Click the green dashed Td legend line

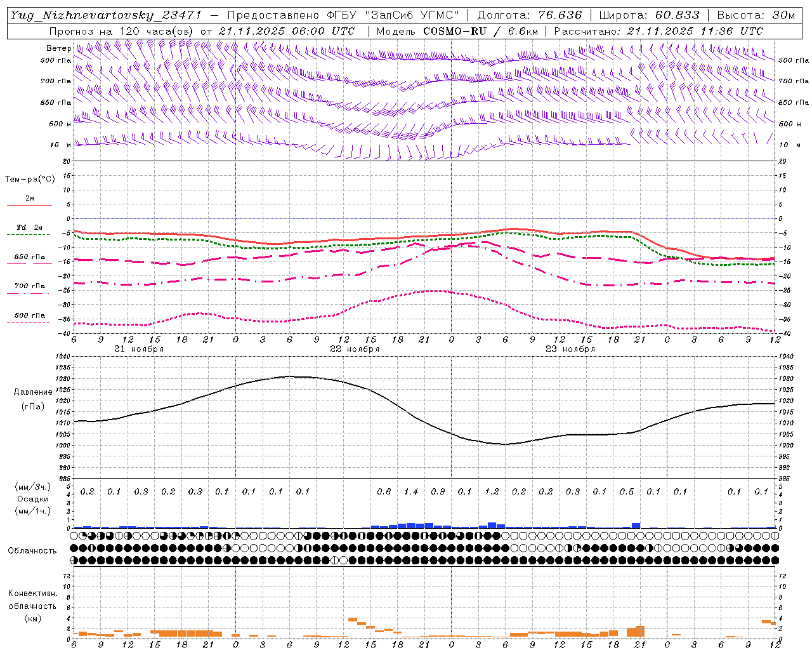(28, 234)
